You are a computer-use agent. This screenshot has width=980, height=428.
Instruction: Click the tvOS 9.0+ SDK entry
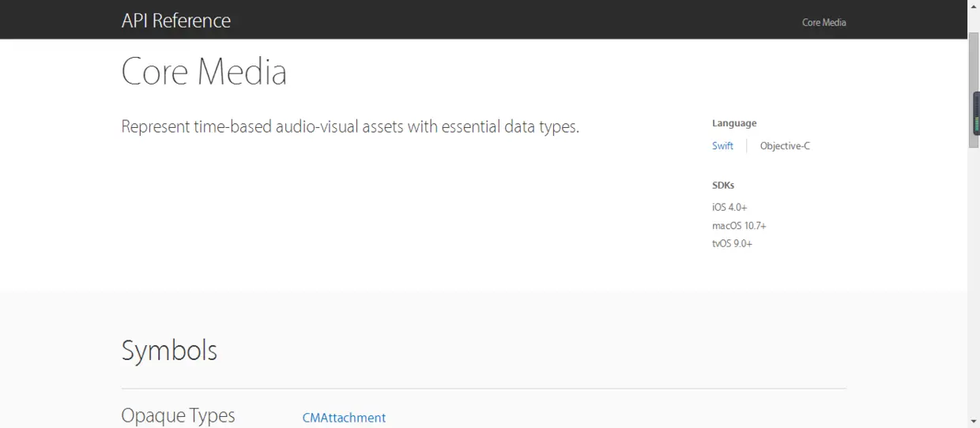732,244
